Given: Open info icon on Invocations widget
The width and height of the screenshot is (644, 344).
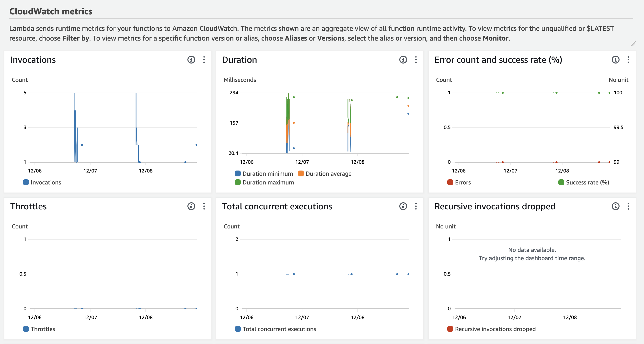Looking at the screenshot, I should (191, 60).
